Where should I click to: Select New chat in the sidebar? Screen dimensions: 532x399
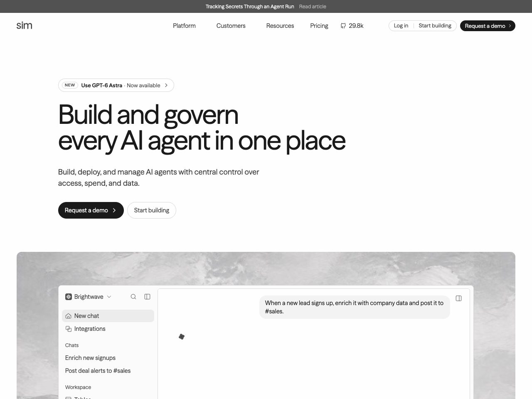(x=108, y=316)
